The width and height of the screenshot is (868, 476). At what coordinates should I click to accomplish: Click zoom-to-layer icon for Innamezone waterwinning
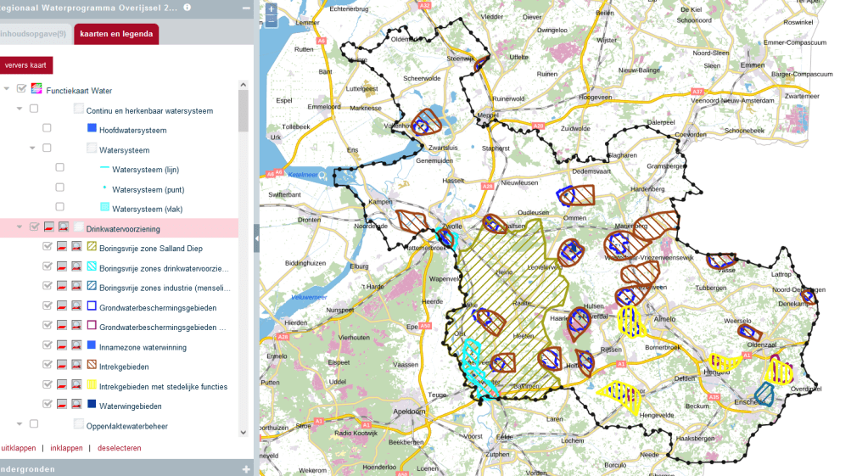[x=76, y=346]
